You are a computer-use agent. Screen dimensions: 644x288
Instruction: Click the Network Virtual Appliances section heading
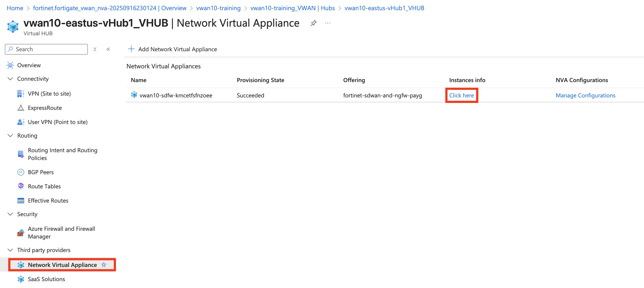[x=163, y=66]
